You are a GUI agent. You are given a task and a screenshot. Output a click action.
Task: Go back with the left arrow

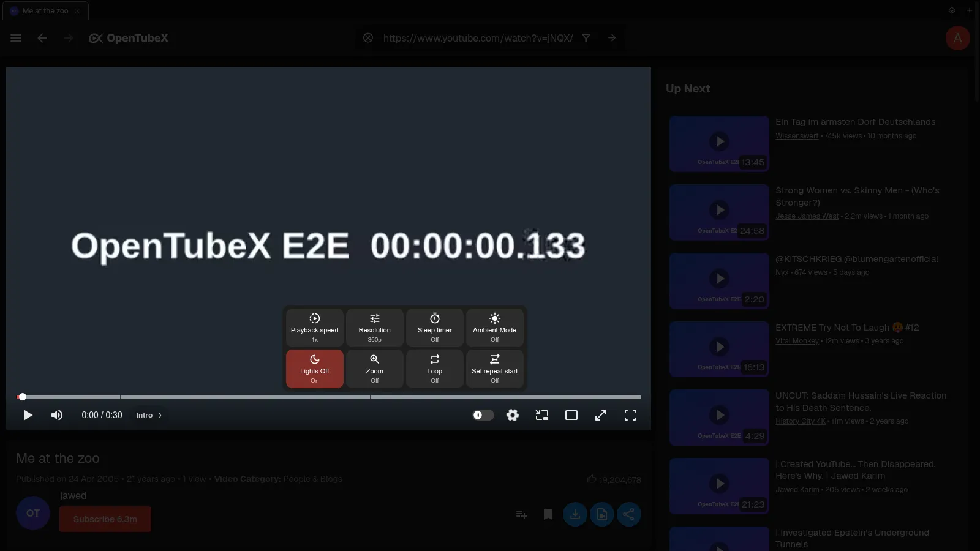42,38
